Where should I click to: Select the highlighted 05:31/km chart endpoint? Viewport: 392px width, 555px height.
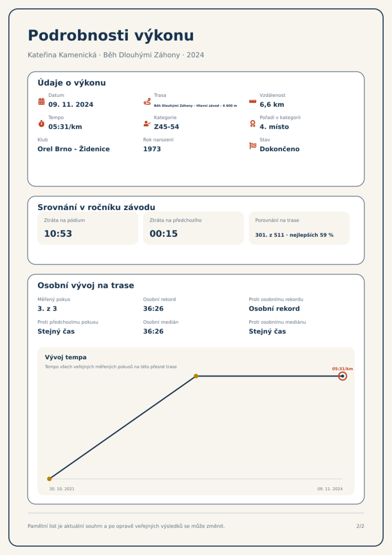pyautogui.click(x=342, y=376)
